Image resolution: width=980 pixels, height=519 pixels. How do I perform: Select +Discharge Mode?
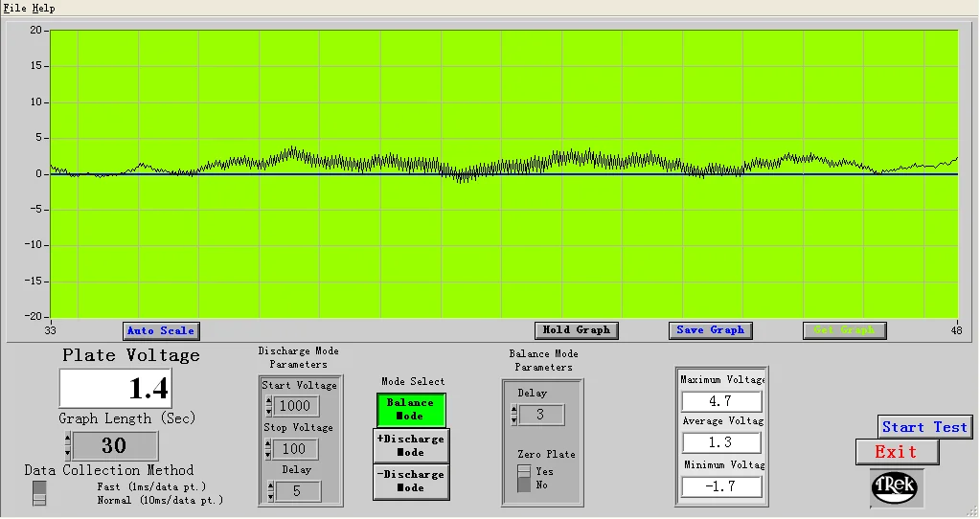(x=410, y=445)
